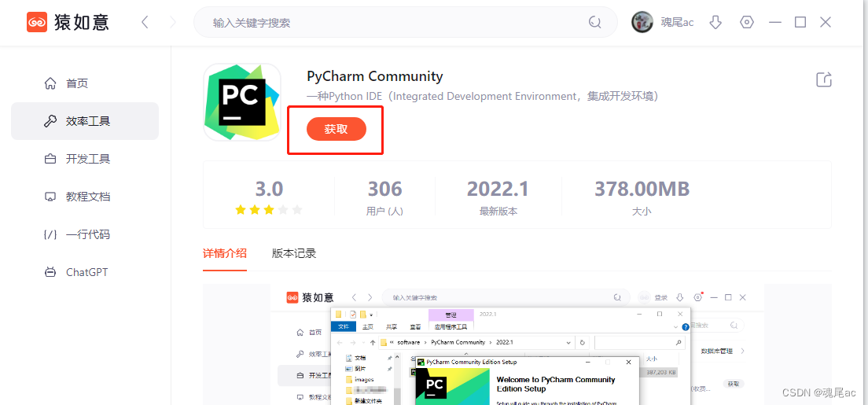Maximize the 猿如意 window

point(800,22)
